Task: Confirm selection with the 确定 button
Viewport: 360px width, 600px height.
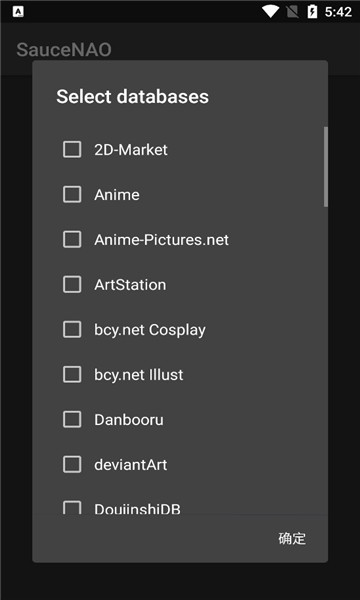Action: [292, 538]
